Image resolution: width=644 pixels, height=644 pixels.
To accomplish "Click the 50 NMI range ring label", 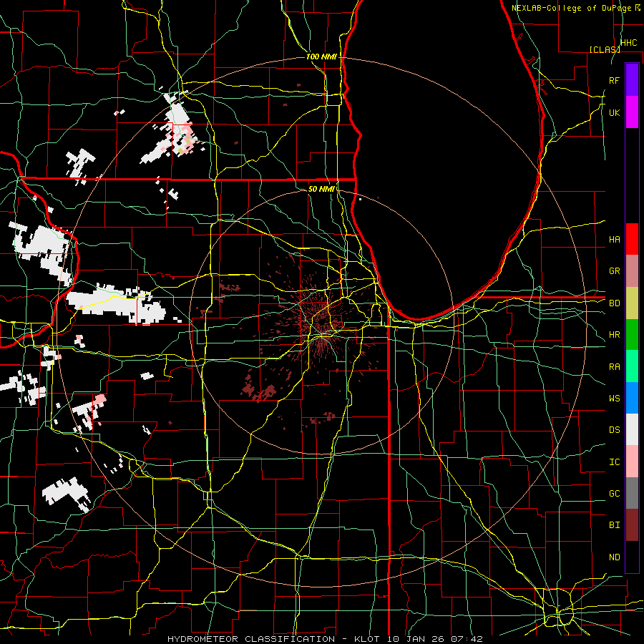I will 321,189.
